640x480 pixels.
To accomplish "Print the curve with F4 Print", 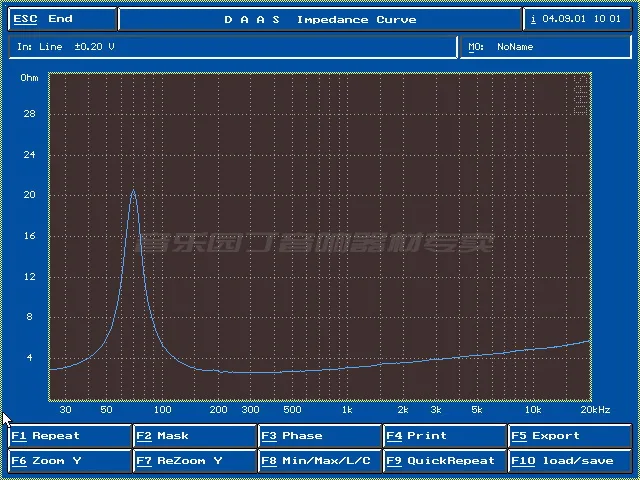I will click(x=445, y=436).
